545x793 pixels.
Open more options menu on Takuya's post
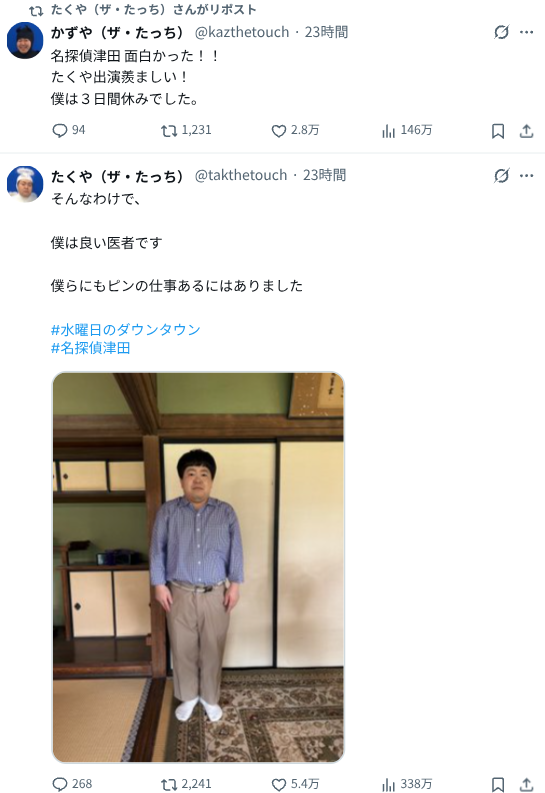(527, 175)
